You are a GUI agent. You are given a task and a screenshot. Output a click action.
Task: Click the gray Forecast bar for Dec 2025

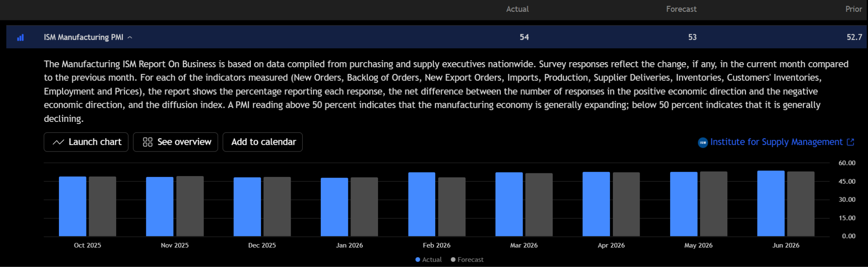pos(277,206)
